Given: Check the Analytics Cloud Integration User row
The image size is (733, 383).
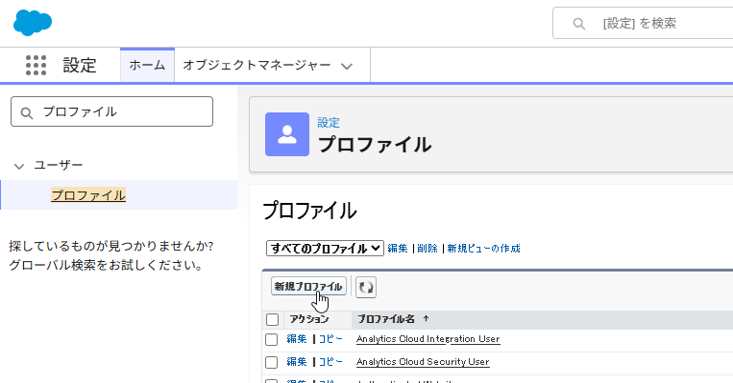Looking at the screenshot, I should click(x=271, y=340).
